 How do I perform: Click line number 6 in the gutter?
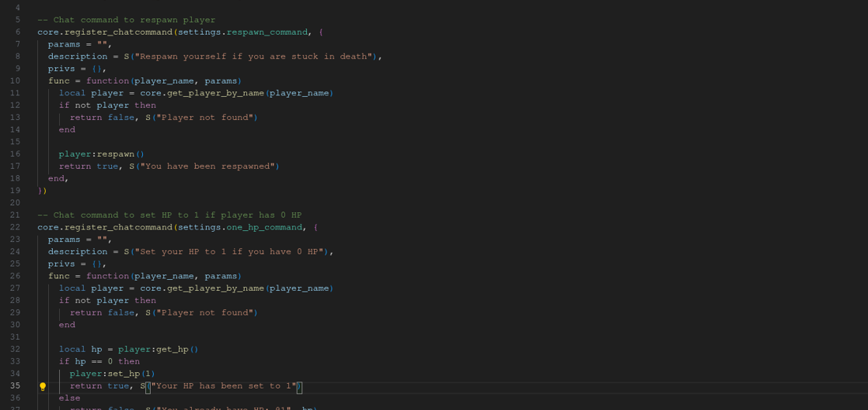tap(17, 32)
